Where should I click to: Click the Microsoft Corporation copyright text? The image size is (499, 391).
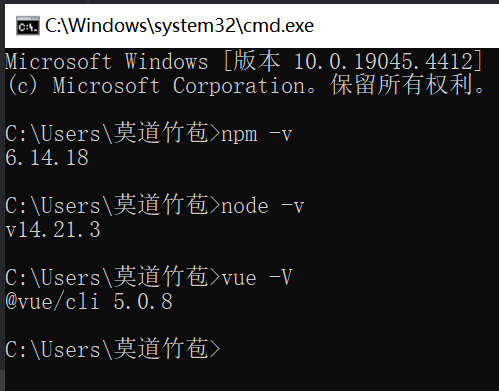click(x=182, y=86)
